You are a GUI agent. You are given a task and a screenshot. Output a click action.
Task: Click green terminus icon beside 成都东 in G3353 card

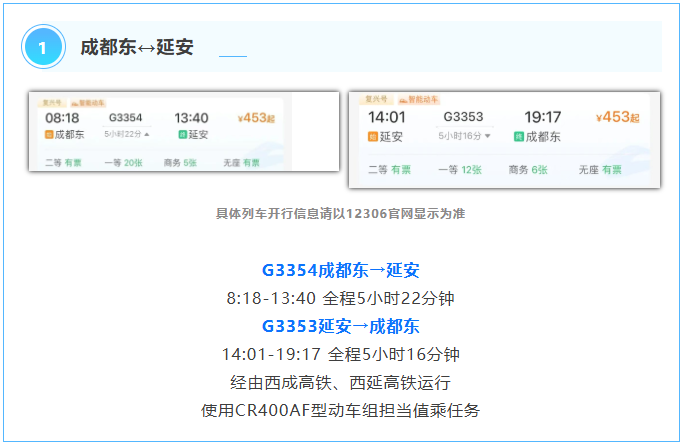coord(518,136)
